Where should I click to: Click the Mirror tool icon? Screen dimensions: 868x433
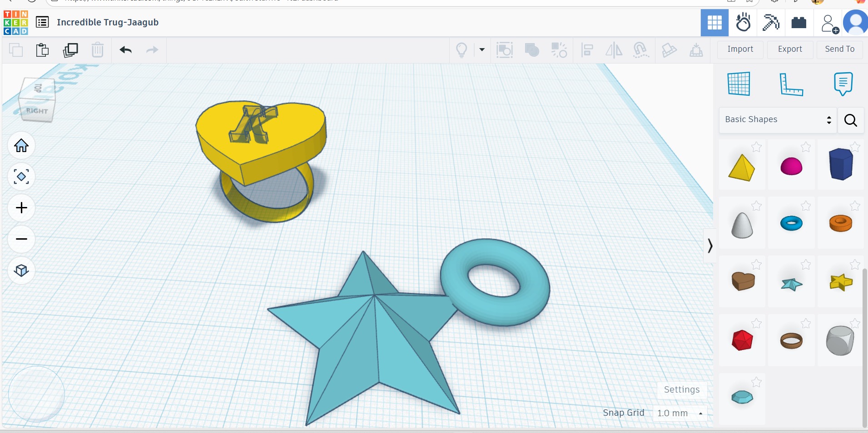pyautogui.click(x=614, y=50)
